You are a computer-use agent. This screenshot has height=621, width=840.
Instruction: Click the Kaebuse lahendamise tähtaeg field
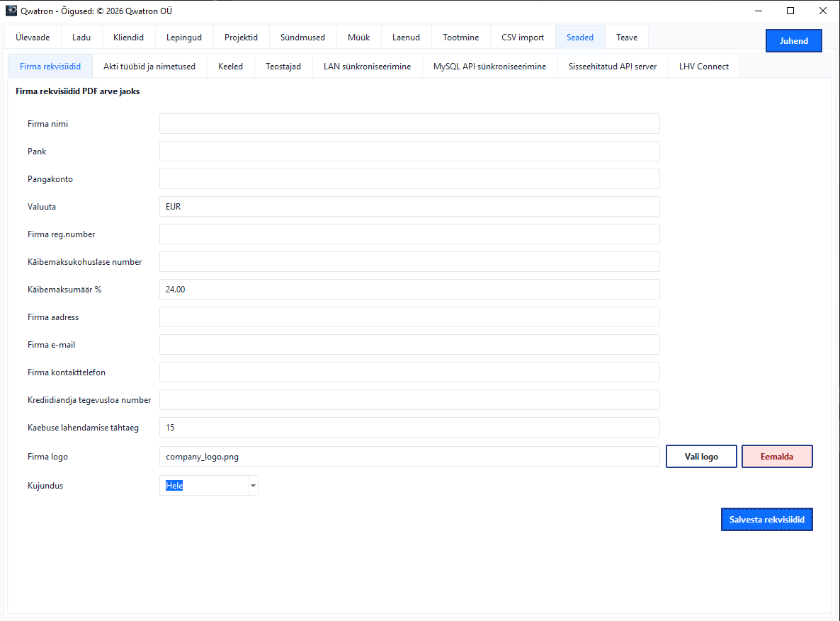(410, 428)
